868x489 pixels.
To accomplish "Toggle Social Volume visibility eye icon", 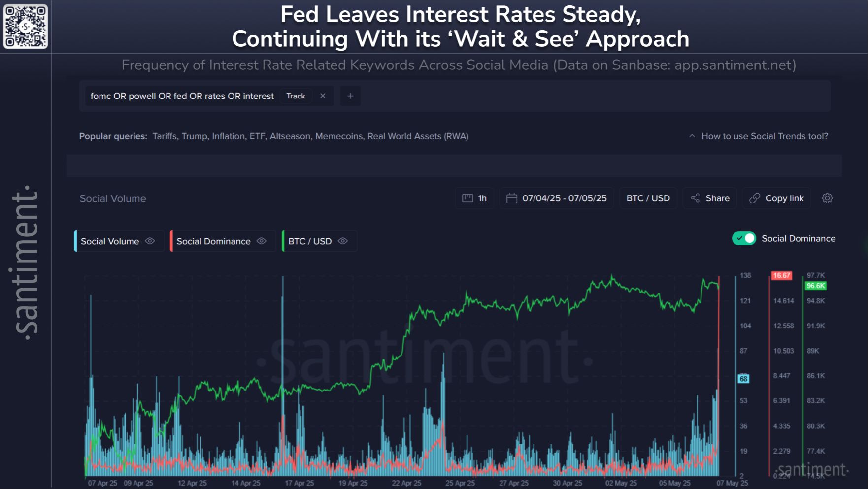I will tap(150, 241).
